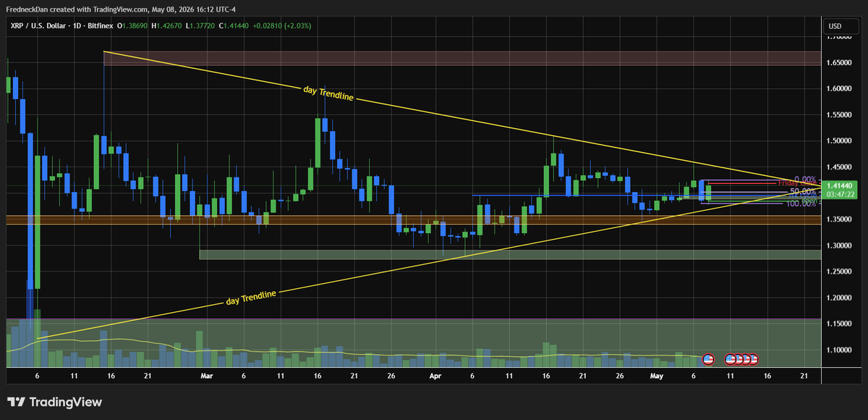This screenshot has height=420, width=868.
Task: Click the 50.00% Fibonacci level label
Action: click(803, 192)
